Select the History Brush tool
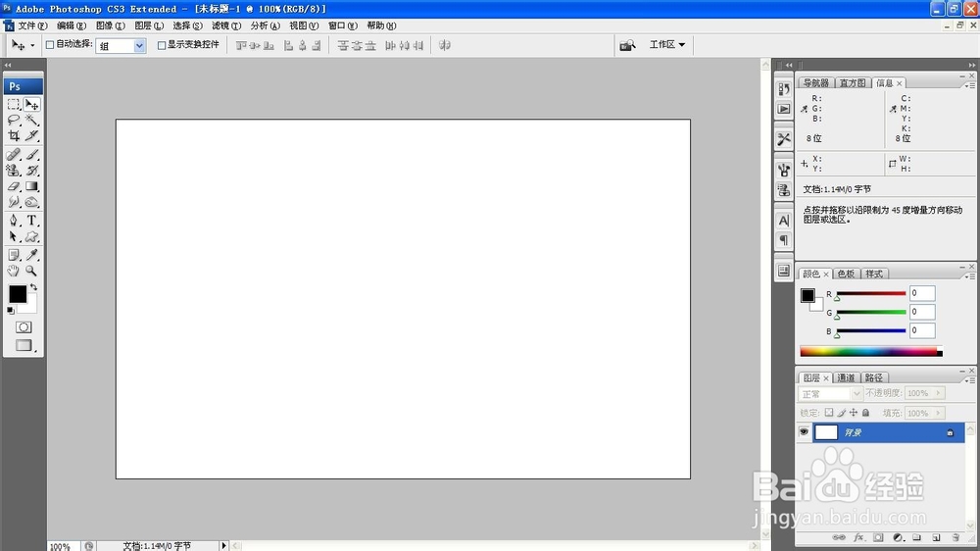This screenshot has height=551, width=980. point(32,171)
